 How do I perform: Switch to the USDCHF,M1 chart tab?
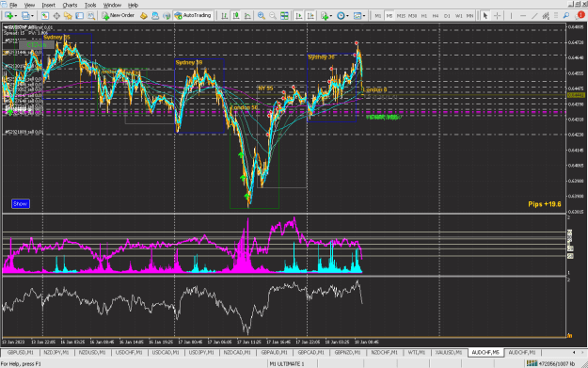(x=129, y=353)
